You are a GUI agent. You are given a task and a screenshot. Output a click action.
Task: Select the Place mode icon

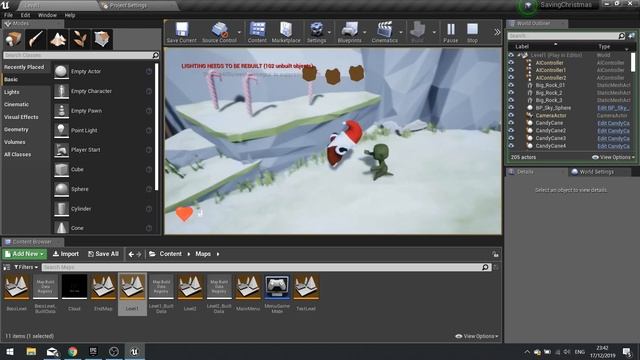[x=13, y=39]
